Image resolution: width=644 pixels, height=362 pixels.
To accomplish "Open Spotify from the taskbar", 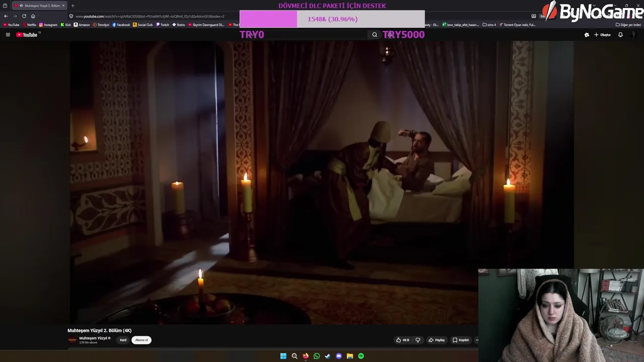I will [x=361, y=356].
